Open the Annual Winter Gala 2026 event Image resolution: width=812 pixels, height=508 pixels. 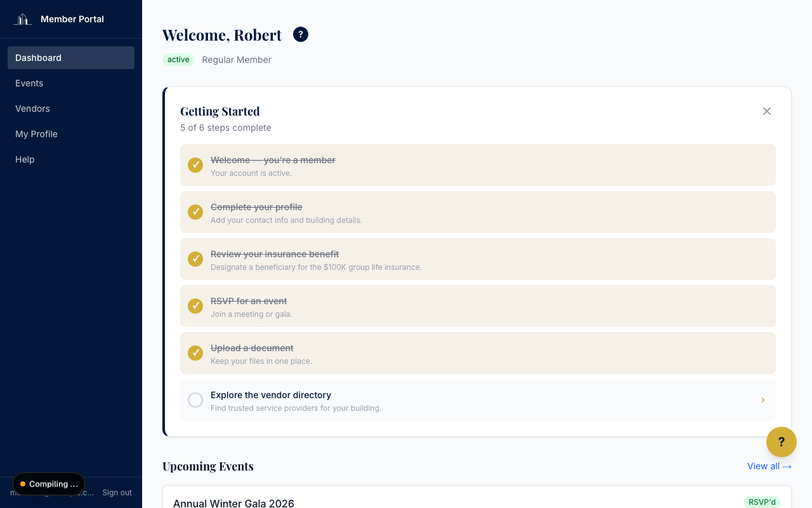pyautogui.click(x=233, y=503)
